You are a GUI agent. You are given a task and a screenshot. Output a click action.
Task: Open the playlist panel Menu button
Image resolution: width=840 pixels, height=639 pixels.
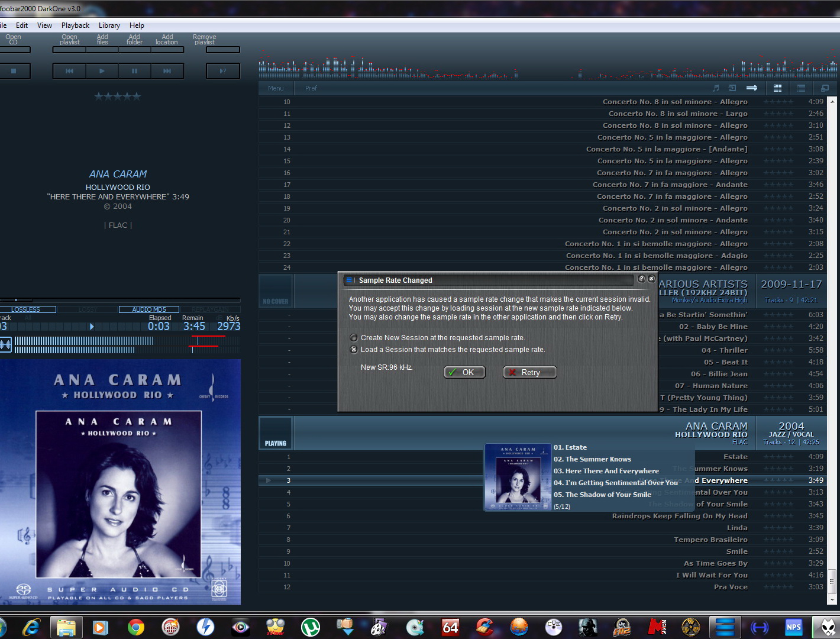tap(276, 88)
